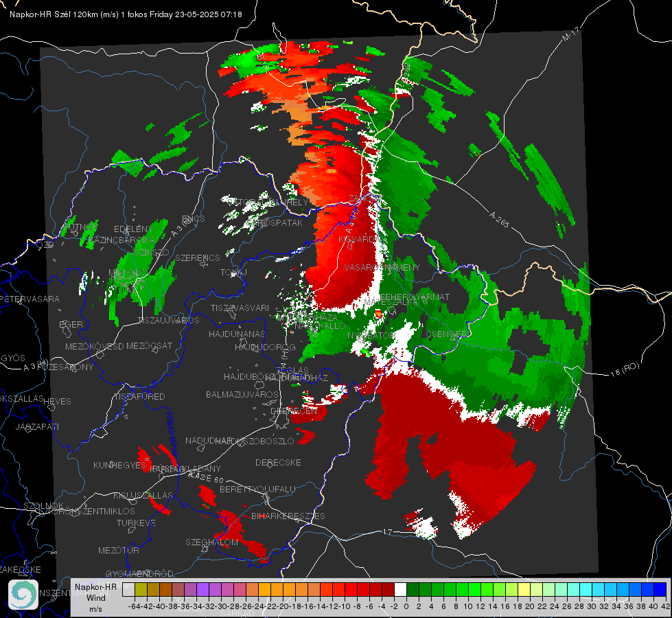Click the BIHARKERESZTES city label
The width and height of the screenshot is (672, 618).
288,516
